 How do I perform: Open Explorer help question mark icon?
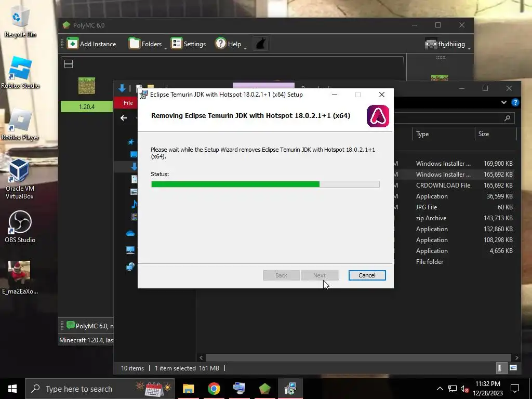click(x=515, y=102)
